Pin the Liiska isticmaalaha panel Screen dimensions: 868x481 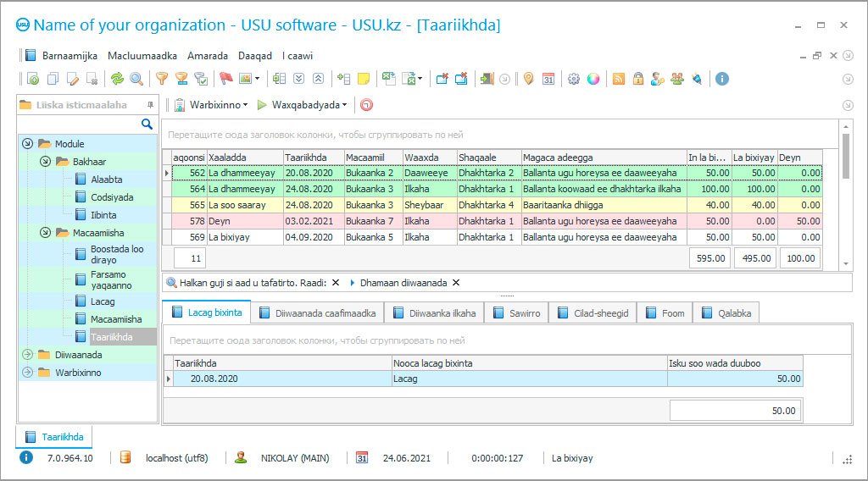click(150, 105)
